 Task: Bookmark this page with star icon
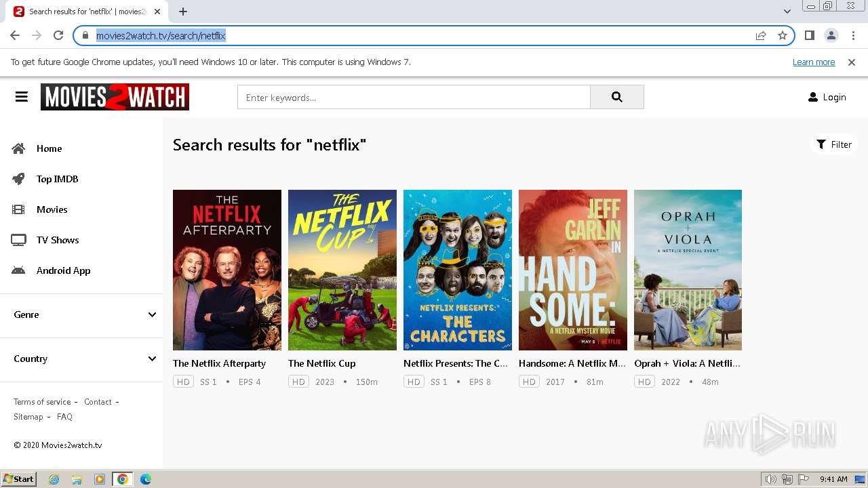(x=783, y=35)
